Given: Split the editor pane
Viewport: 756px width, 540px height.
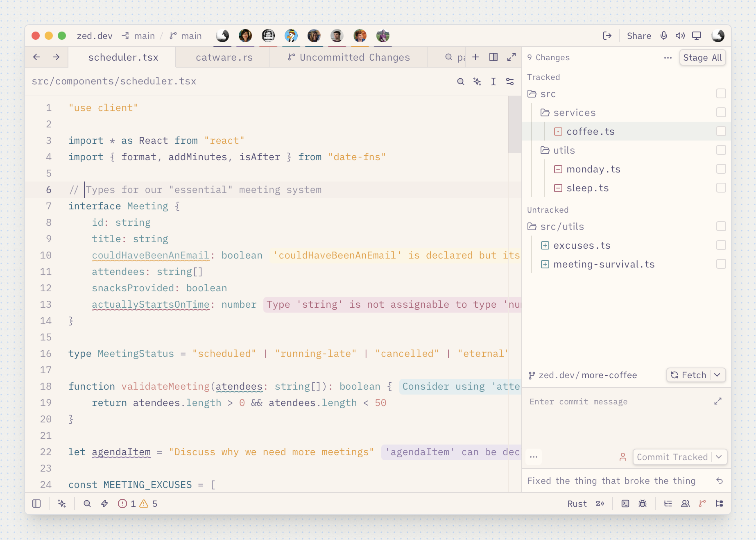Looking at the screenshot, I should 493,57.
